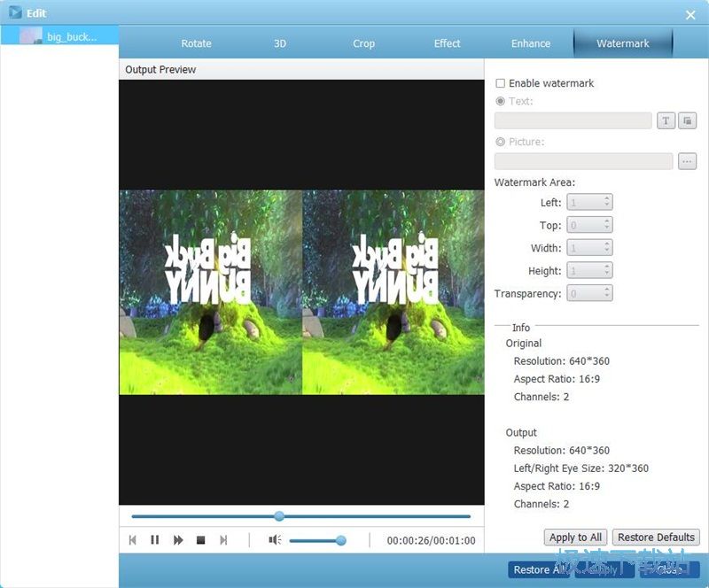709x588 pixels.
Task: Click the playback time 00:00:26/00:01:00
Action: [431, 540]
